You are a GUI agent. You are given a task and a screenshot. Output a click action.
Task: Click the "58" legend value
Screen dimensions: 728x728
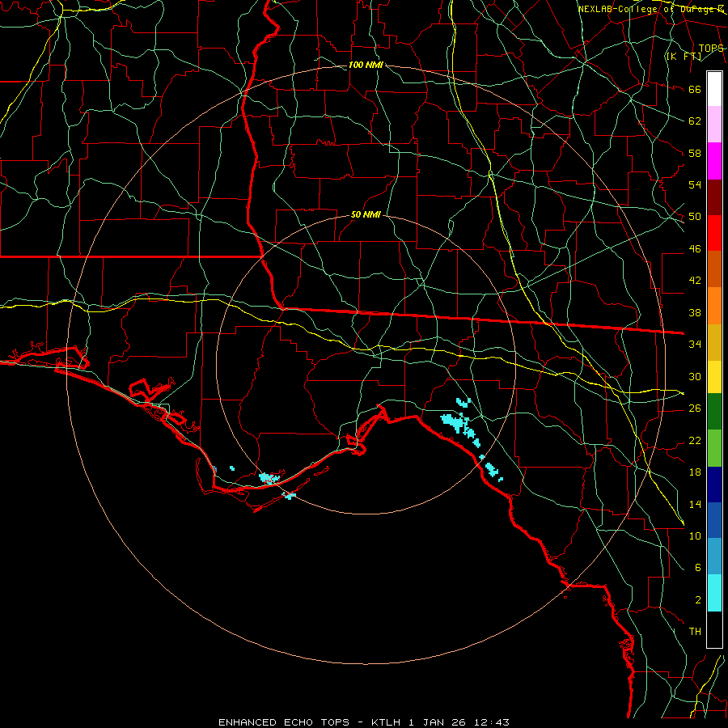coord(695,153)
